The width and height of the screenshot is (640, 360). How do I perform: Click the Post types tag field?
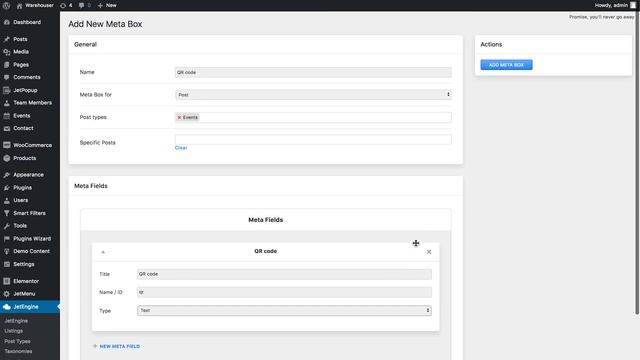tap(313, 118)
